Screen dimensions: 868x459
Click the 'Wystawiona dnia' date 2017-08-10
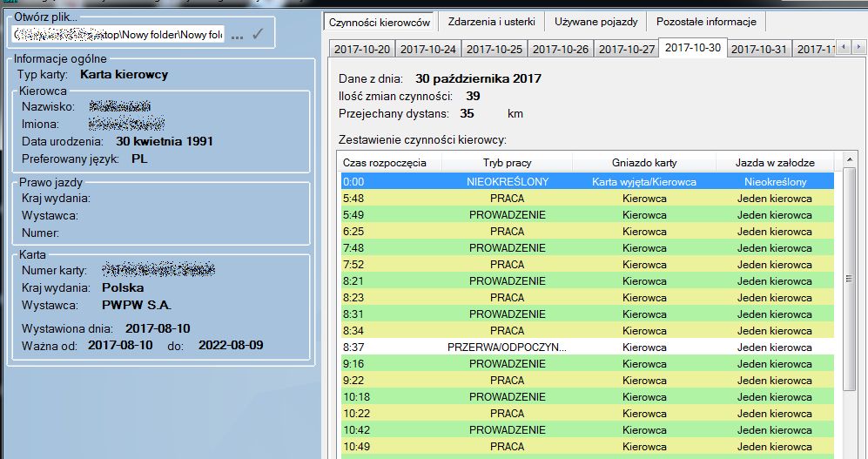[158, 329]
